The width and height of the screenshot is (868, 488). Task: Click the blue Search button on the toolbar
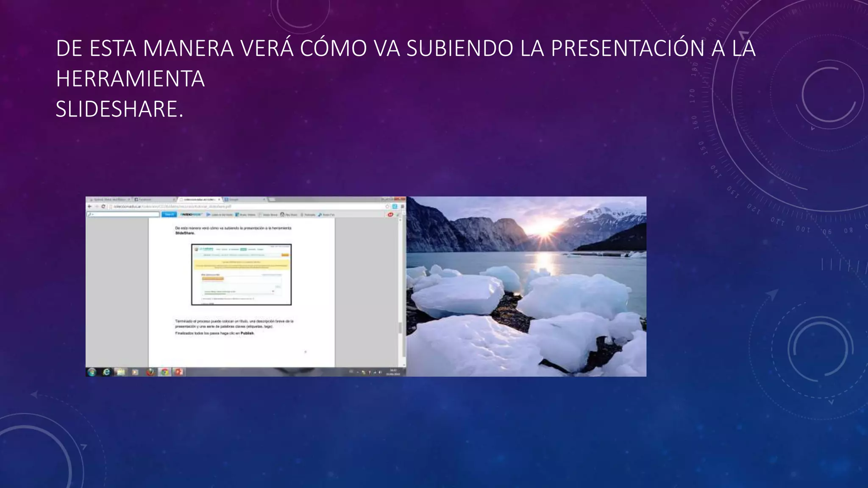169,214
